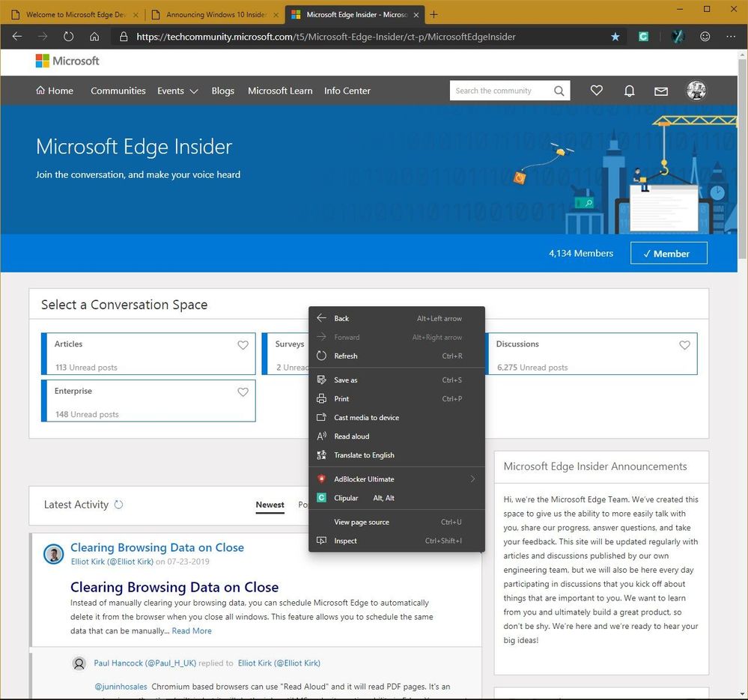Click the padlock site info icon
Viewport: 748px width, 700px height.
(124, 36)
